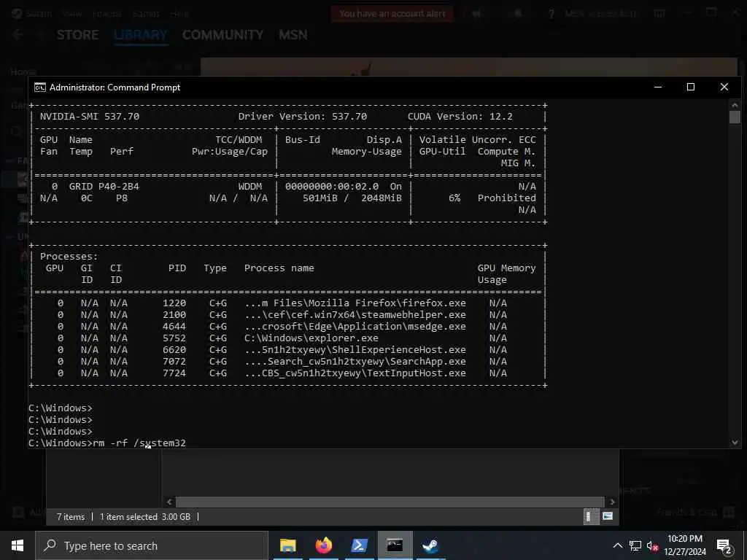
Task: Click the explorer.exe process row
Action: 287,338
